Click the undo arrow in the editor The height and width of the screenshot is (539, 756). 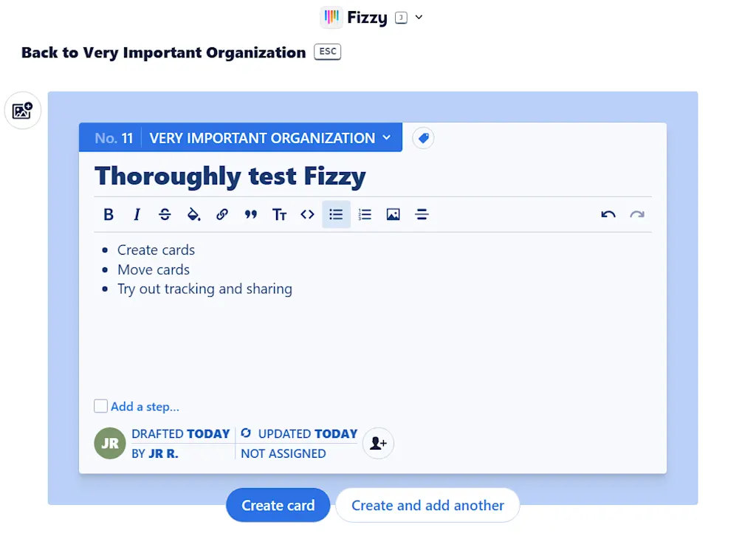[608, 214]
